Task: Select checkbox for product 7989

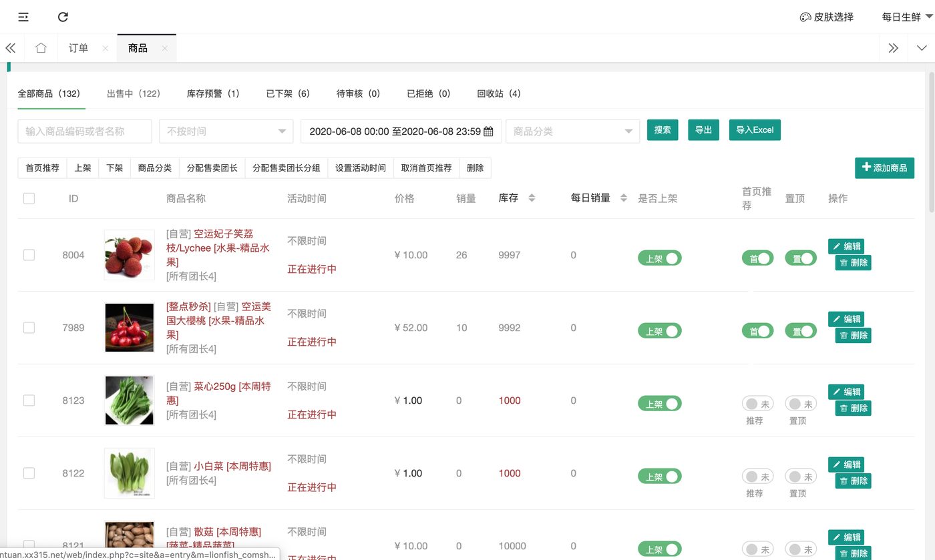Action: [x=29, y=328]
